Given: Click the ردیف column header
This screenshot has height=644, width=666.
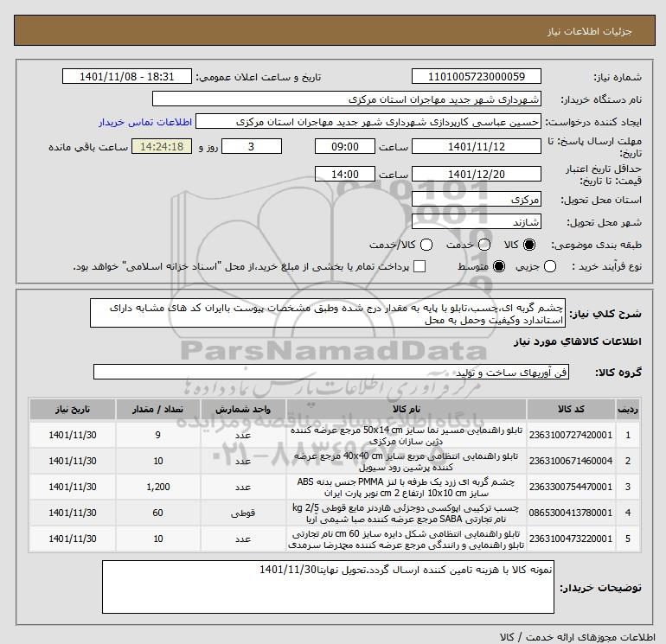Looking at the screenshot, I should [628, 409].
